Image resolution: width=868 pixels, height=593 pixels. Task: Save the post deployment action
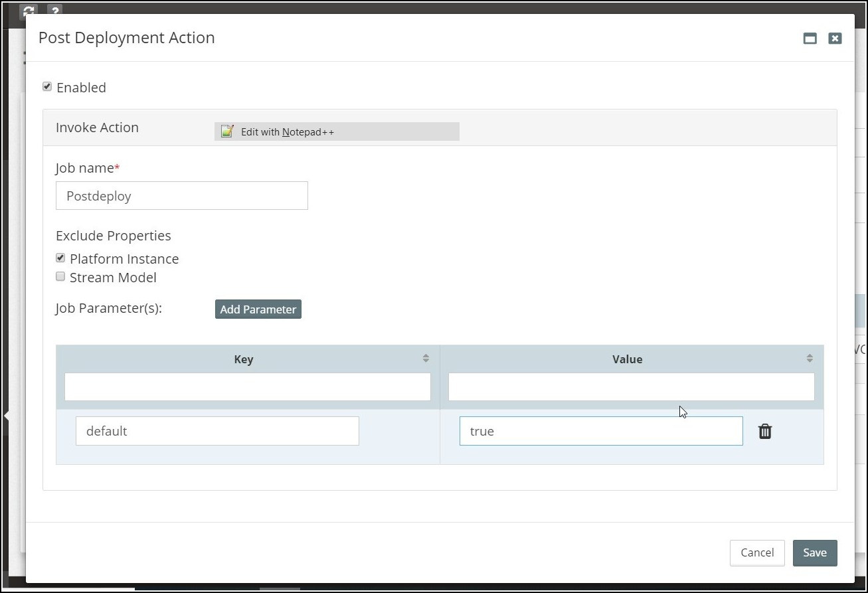coord(814,552)
